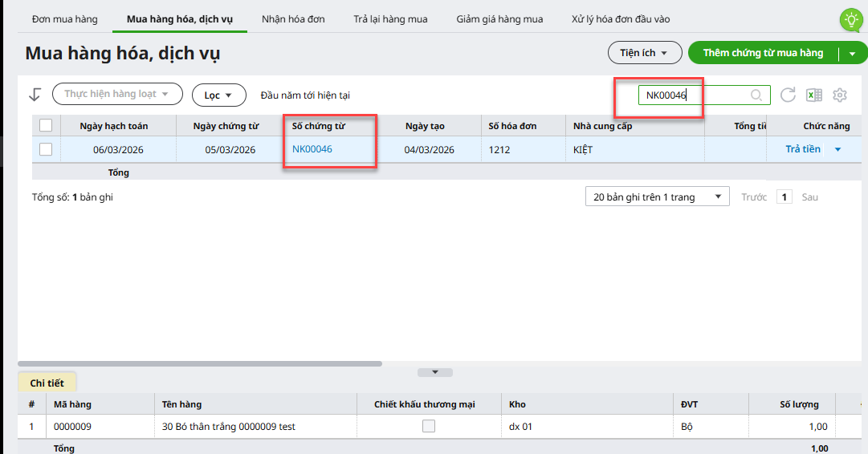The image size is (868, 454).
Task: Switch to Nhận hóa đơn tab
Action: click(x=293, y=18)
